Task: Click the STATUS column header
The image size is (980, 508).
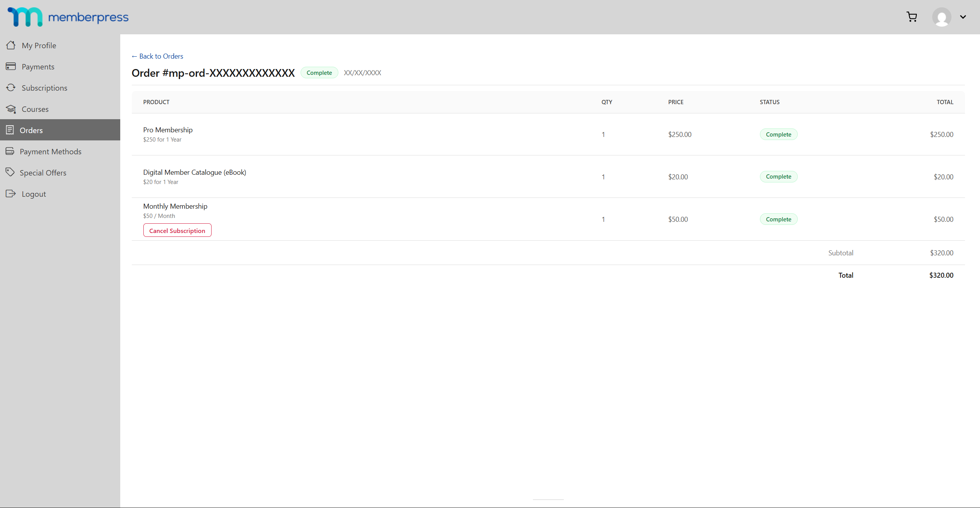Action: [770, 102]
